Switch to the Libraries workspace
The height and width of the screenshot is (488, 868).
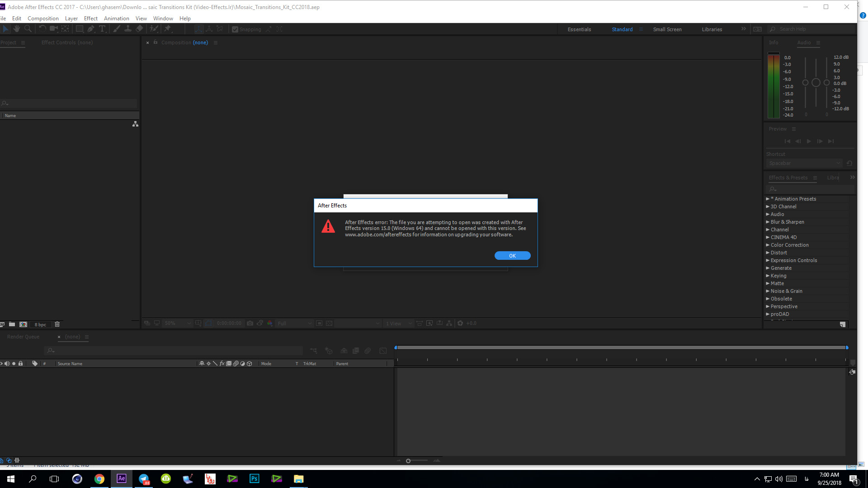point(712,29)
